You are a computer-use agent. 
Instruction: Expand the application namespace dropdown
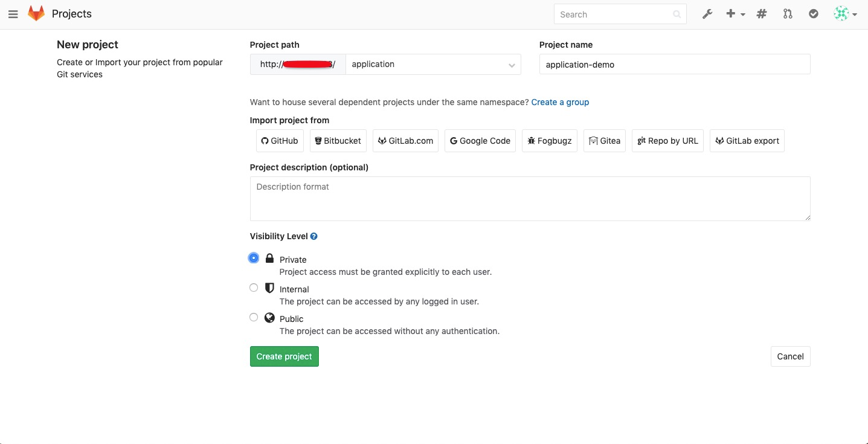[433, 64]
